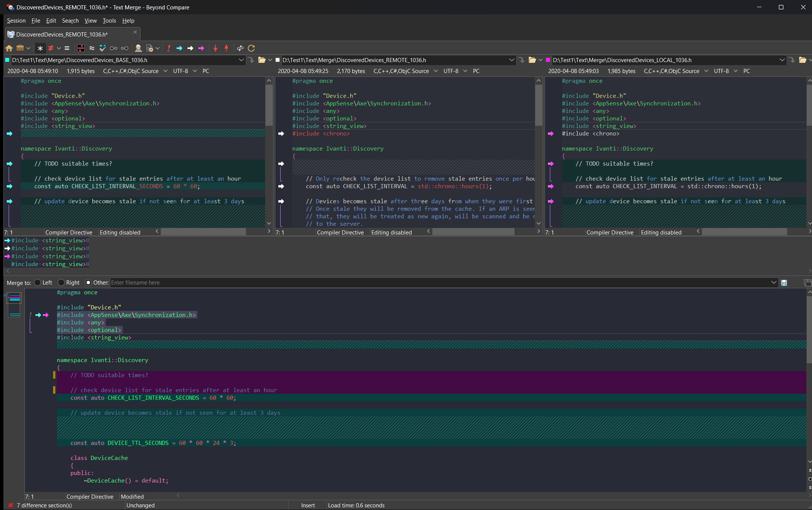Image resolution: width=812 pixels, height=510 pixels.
Task: Click the Swap sides icon
Action: 240,48
